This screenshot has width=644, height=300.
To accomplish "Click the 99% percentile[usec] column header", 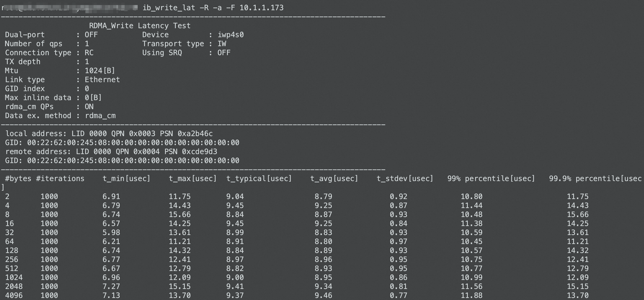I will 491,179.
